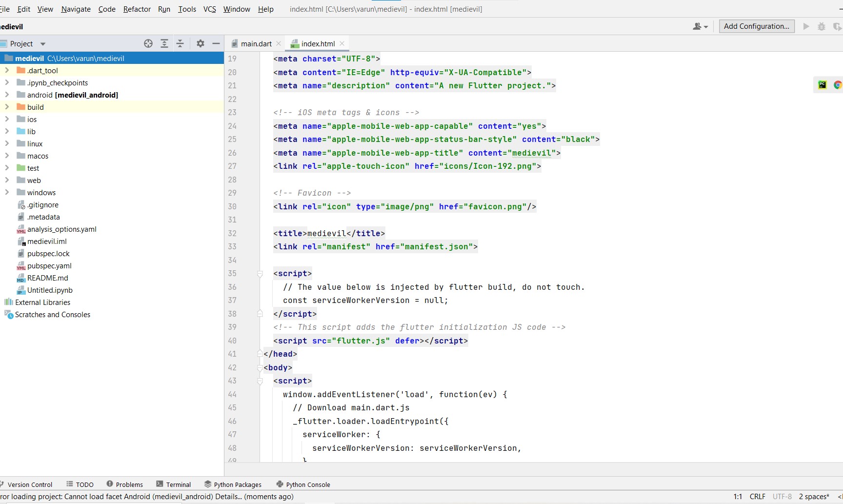
Task: Click the CRLF line separator indicator
Action: 758,497
